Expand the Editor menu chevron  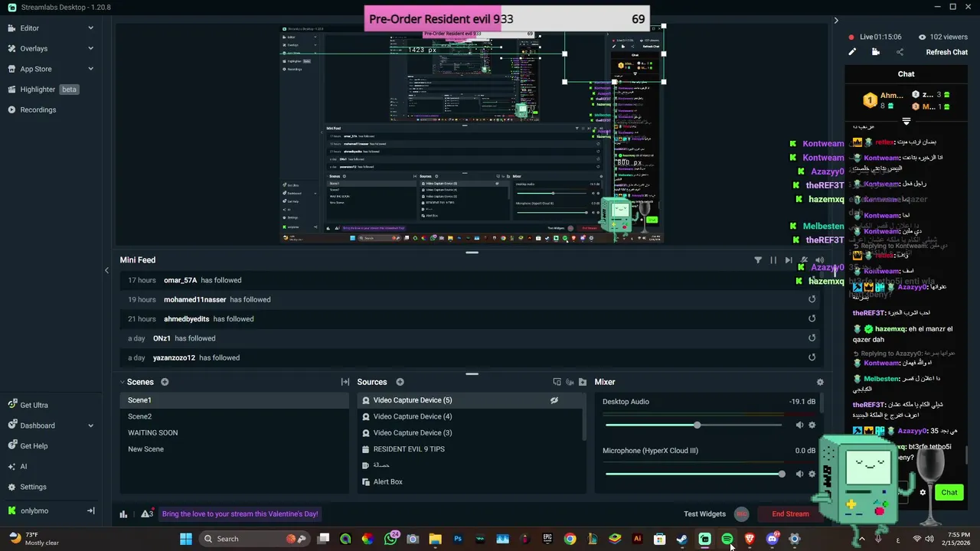click(90, 28)
